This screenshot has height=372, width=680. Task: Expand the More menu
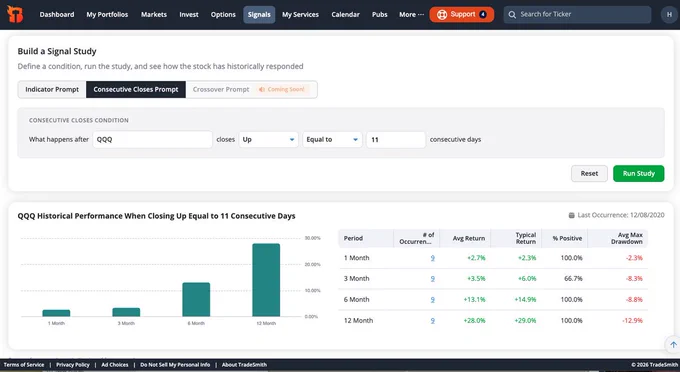pyautogui.click(x=411, y=14)
